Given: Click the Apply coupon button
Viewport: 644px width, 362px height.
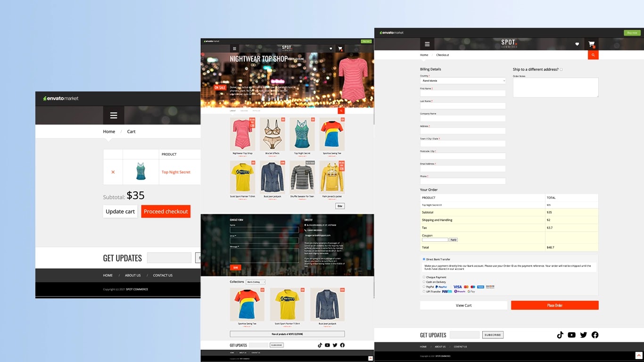Looking at the screenshot, I should pyautogui.click(x=453, y=240).
